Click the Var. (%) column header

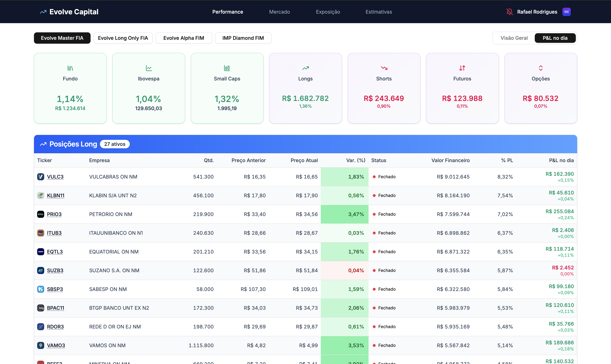pyautogui.click(x=356, y=160)
